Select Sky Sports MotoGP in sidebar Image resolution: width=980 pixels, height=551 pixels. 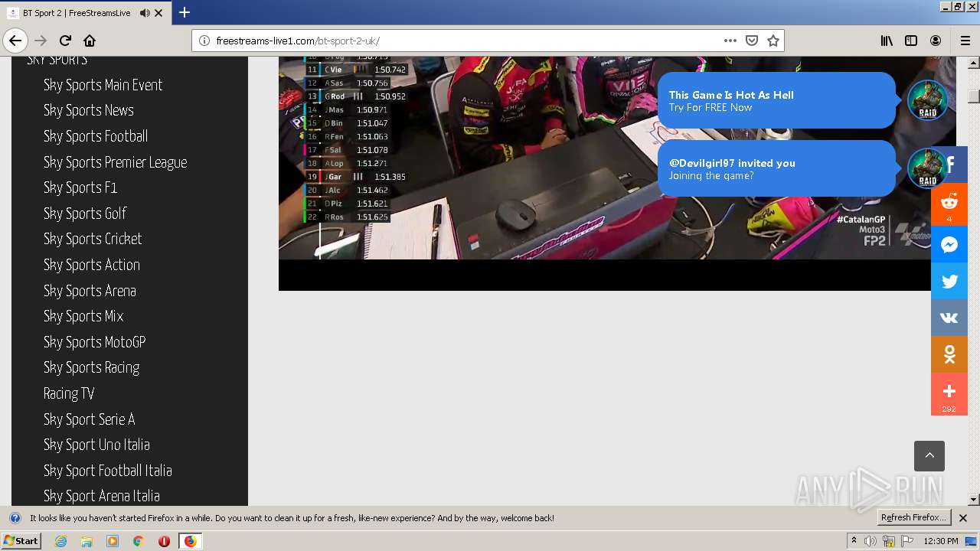(95, 342)
